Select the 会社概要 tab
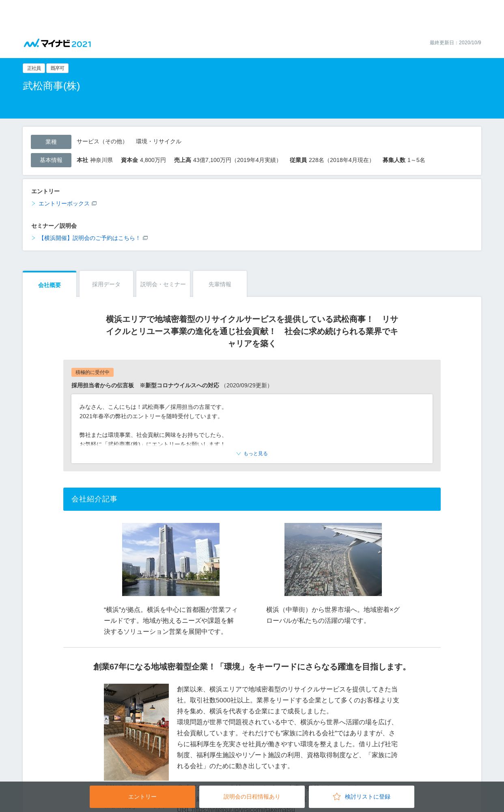 tap(50, 284)
